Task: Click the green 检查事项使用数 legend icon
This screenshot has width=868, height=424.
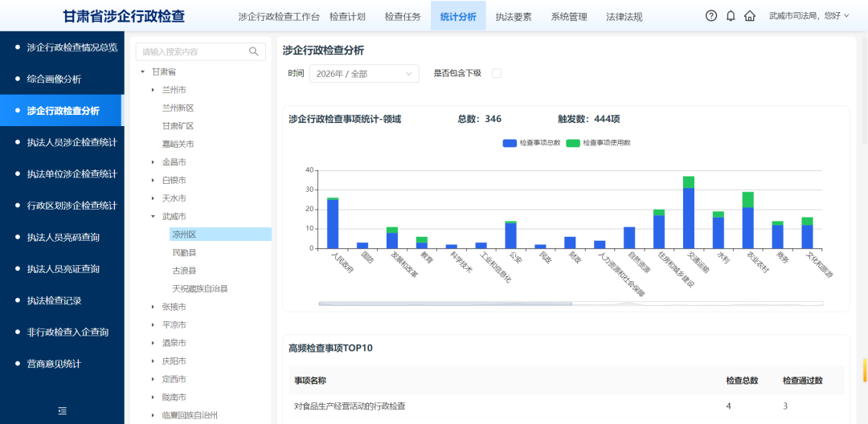Action: pyautogui.click(x=573, y=143)
